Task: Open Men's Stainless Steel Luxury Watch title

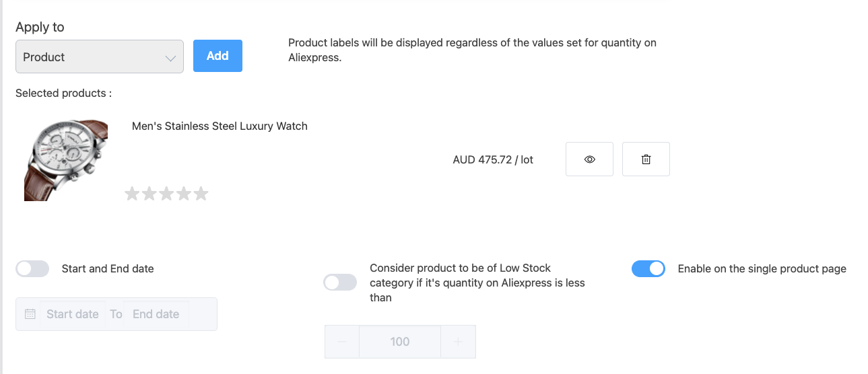Action: point(220,126)
